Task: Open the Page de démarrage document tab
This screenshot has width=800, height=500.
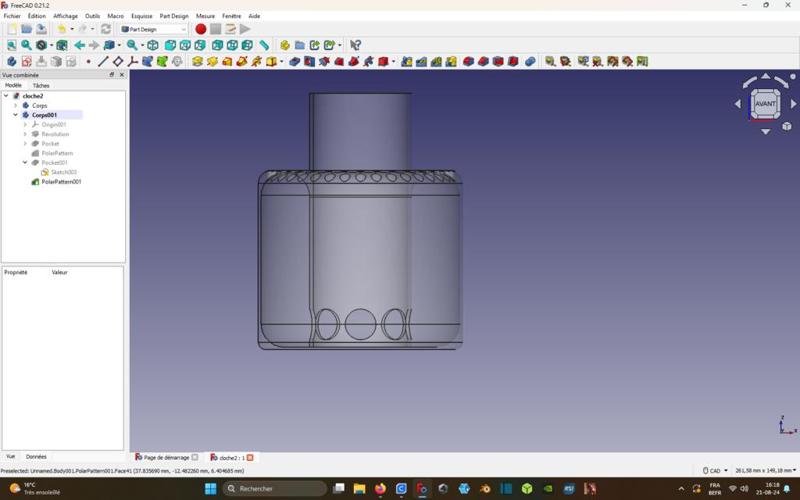Action: pyautogui.click(x=166, y=457)
